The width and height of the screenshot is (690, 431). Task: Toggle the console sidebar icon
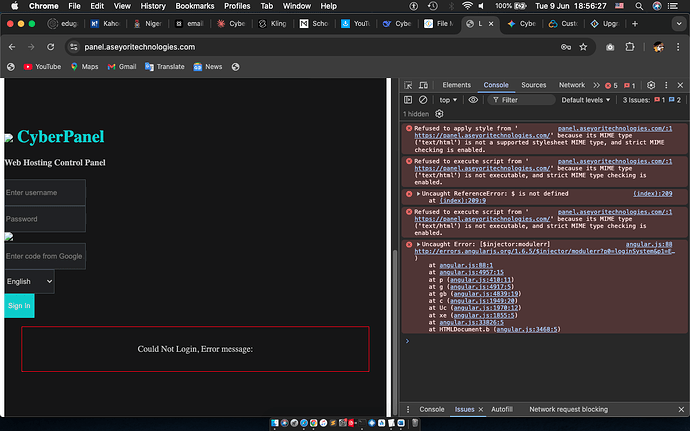click(408, 100)
